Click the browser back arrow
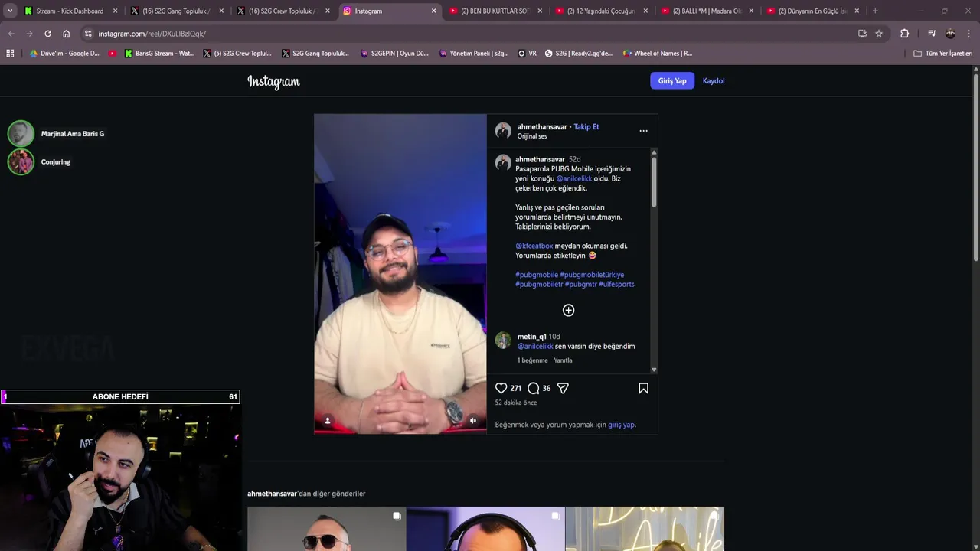Image resolution: width=980 pixels, height=551 pixels. pyautogui.click(x=11, y=34)
